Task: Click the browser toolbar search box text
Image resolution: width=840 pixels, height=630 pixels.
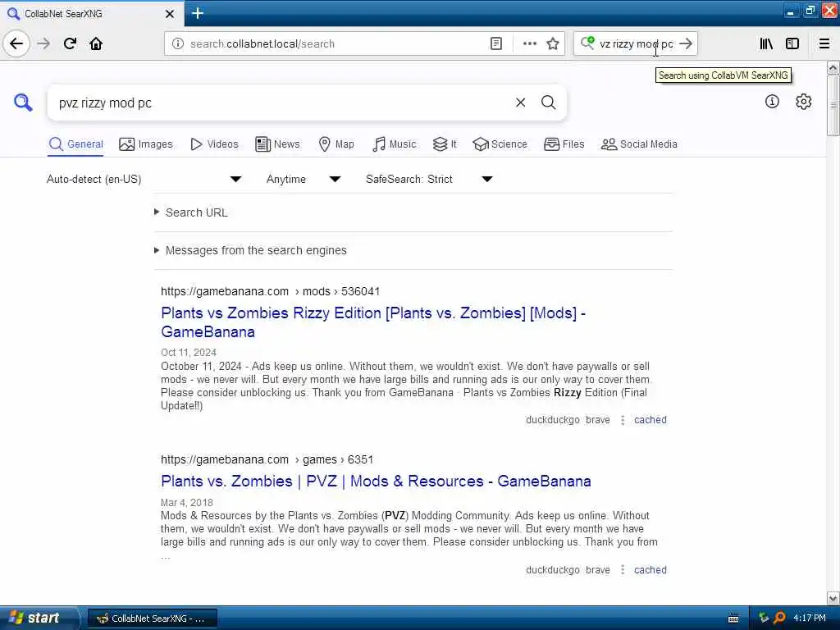Action: tap(636, 43)
